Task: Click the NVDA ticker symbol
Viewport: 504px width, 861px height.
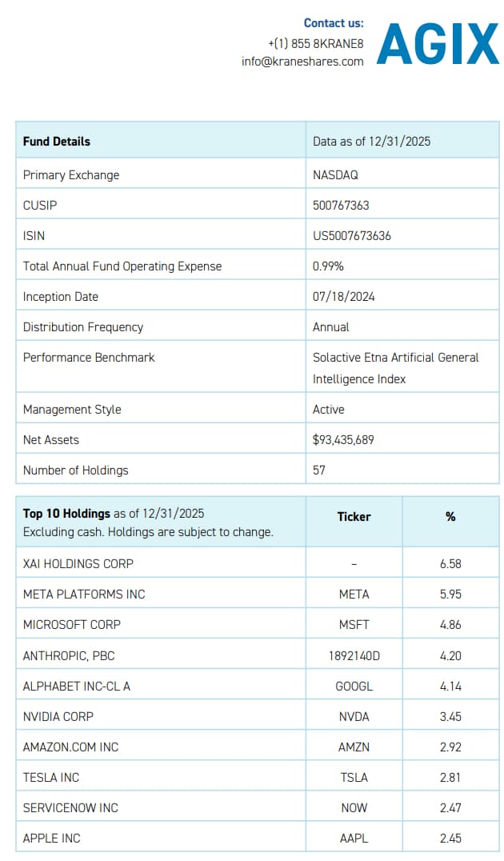Action: tap(354, 716)
